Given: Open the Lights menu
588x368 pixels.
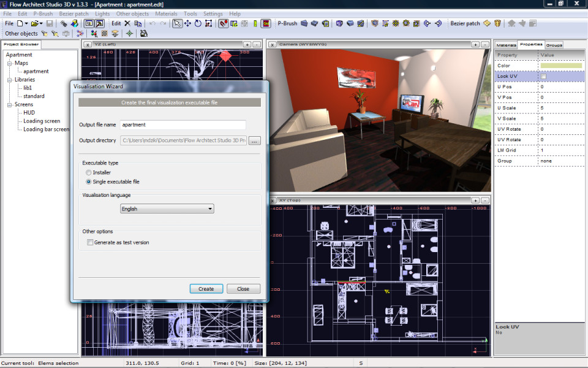Looking at the screenshot, I should 102,14.
